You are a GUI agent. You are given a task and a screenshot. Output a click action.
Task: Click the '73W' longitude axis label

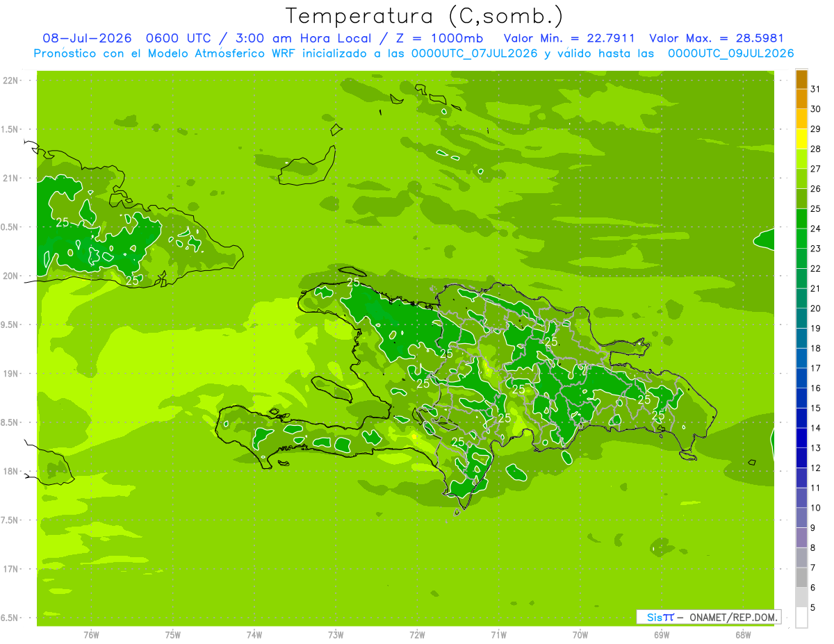(336, 635)
